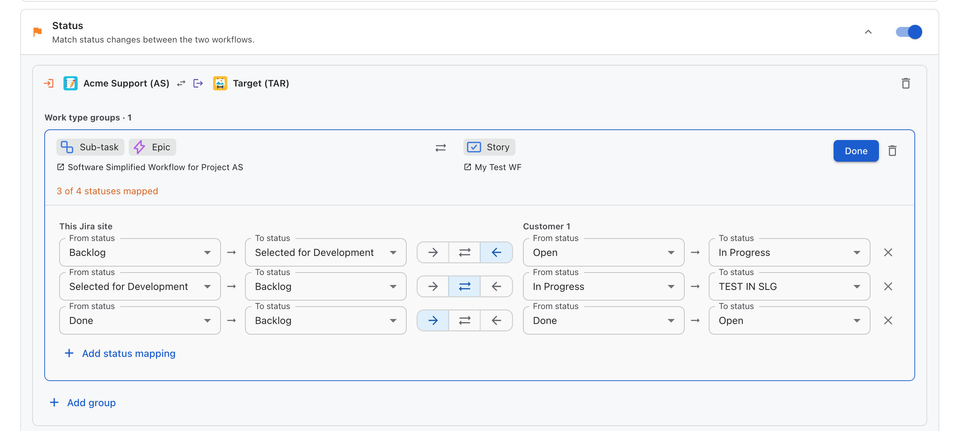
Task: Collapse the Status section chevron
Action: click(x=868, y=32)
